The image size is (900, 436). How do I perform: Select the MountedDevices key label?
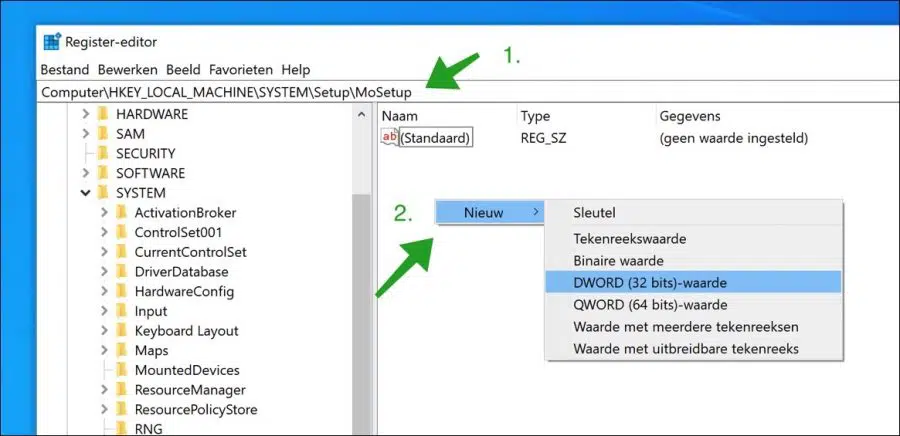(x=187, y=371)
